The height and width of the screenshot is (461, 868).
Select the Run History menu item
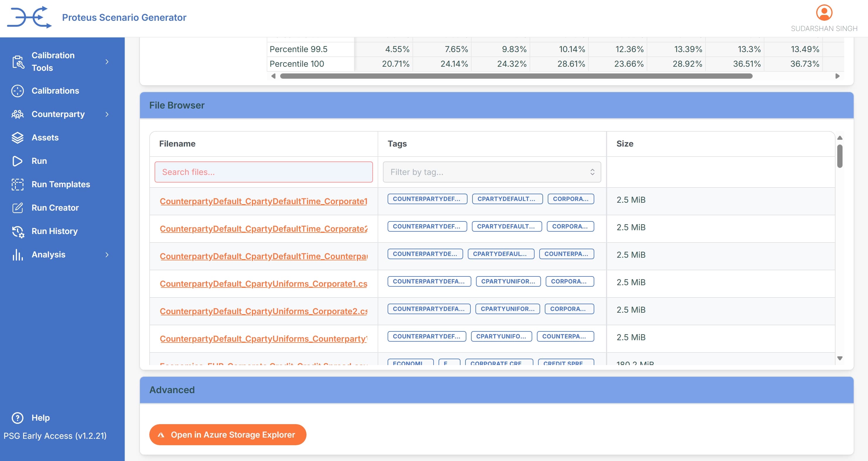[x=54, y=231]
